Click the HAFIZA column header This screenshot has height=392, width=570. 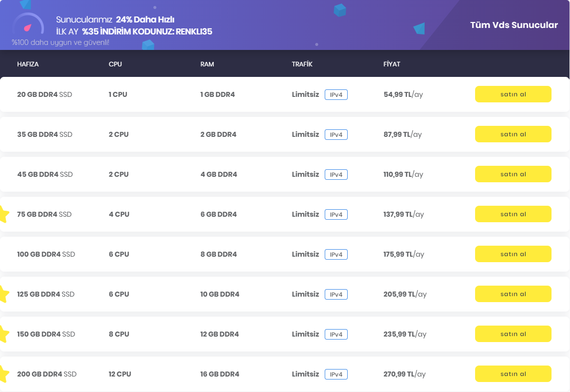pos(28,64)
